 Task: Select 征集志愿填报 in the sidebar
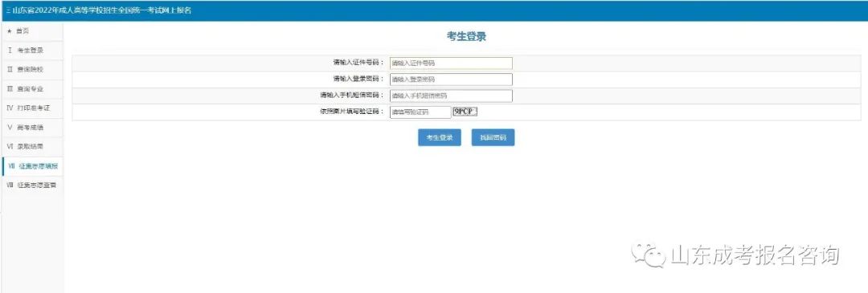pyautogui.click(x=32, y=166)
